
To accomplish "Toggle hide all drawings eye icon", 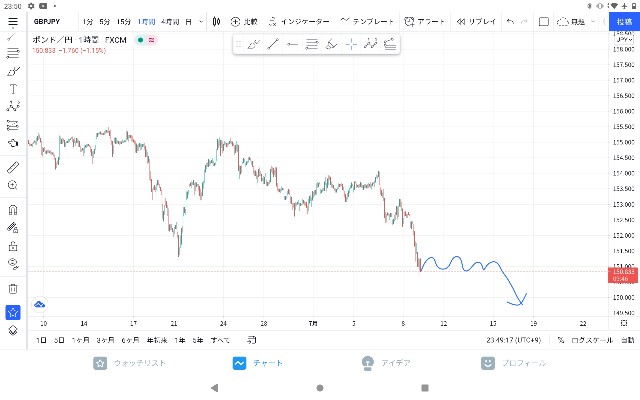I will tap(13, 264).
